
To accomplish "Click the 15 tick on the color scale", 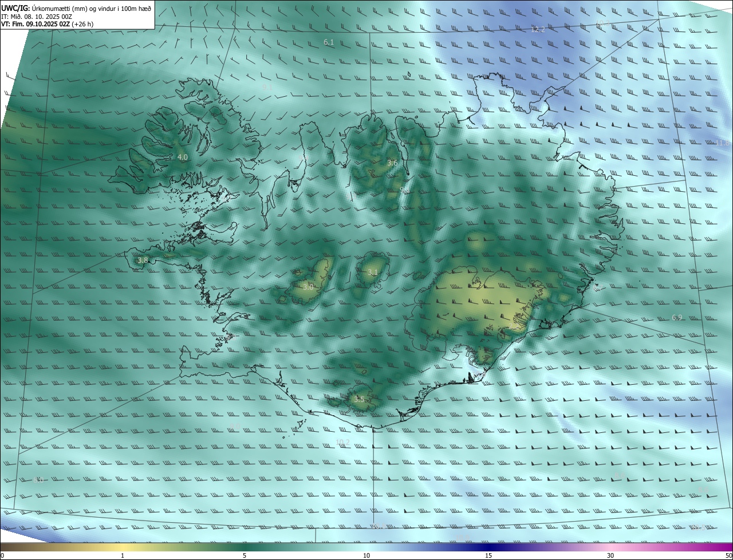I will (488, 555).
